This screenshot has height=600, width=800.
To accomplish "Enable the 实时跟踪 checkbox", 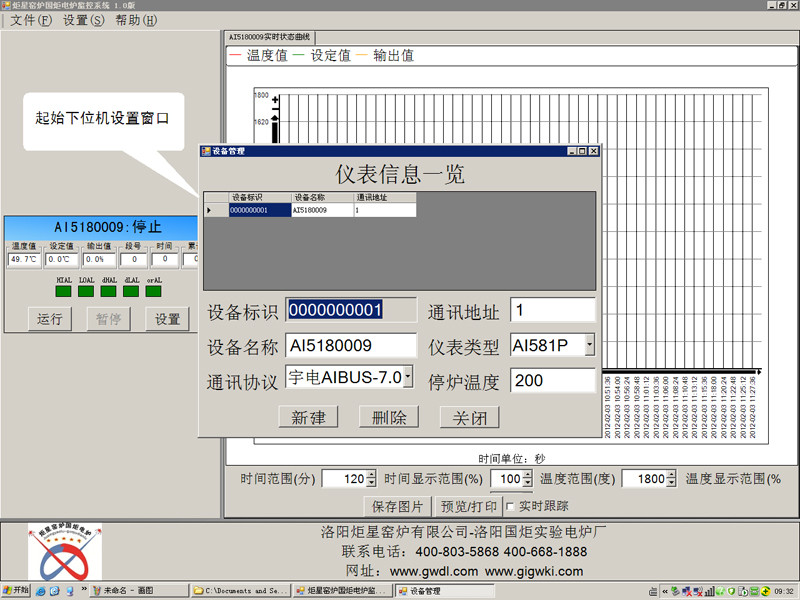I will (x=510, y=505).
